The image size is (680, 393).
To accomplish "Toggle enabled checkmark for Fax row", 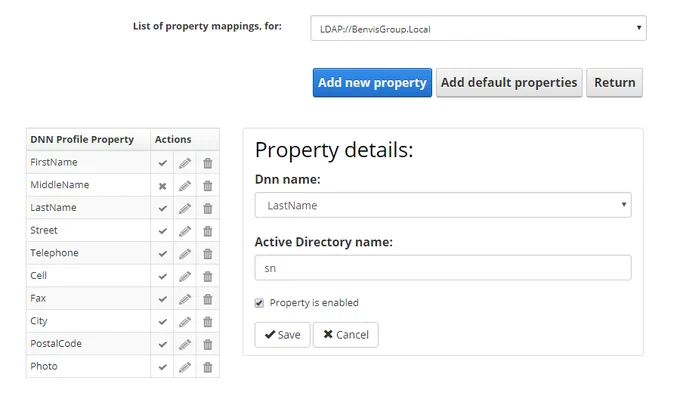I will (163, 299).
